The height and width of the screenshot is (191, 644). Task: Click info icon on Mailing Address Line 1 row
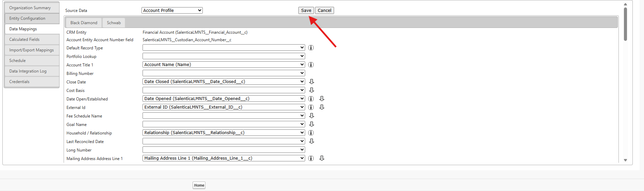(x=311, y=158)
